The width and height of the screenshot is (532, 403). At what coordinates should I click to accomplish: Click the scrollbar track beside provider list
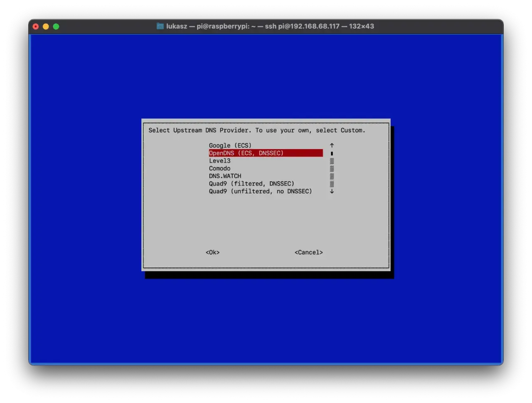tap(332, 172)
